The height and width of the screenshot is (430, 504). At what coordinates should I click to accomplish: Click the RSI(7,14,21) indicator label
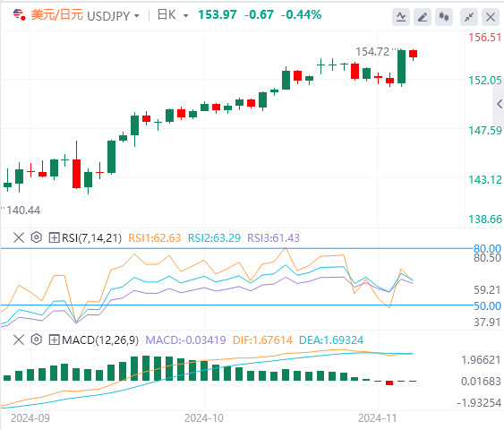pyautogui.click(x=92, y=238)
